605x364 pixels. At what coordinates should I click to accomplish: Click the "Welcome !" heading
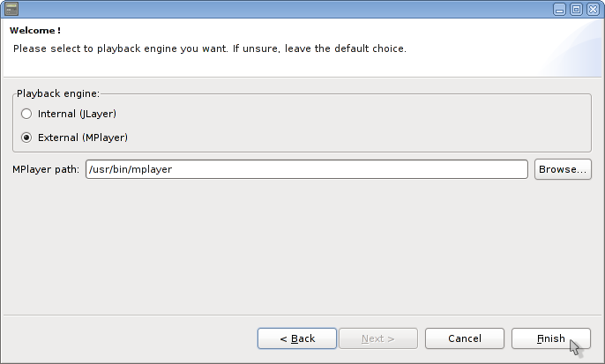pos(34,31)
